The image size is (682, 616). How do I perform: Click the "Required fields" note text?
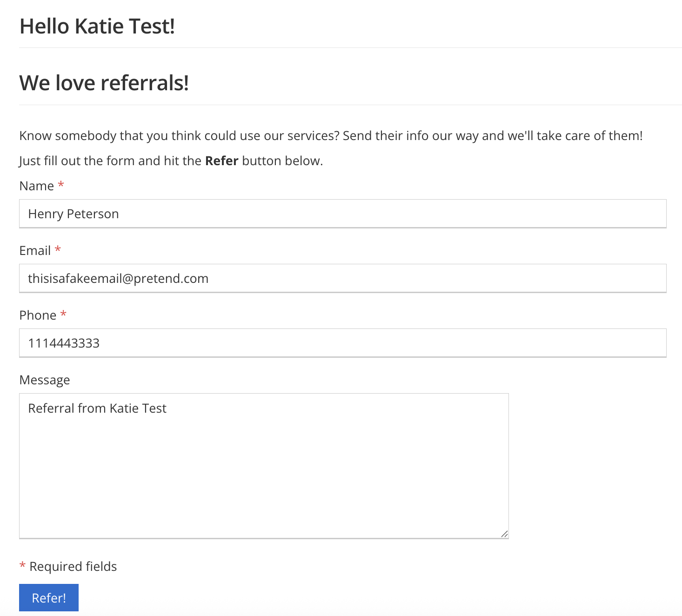(73, 567)
